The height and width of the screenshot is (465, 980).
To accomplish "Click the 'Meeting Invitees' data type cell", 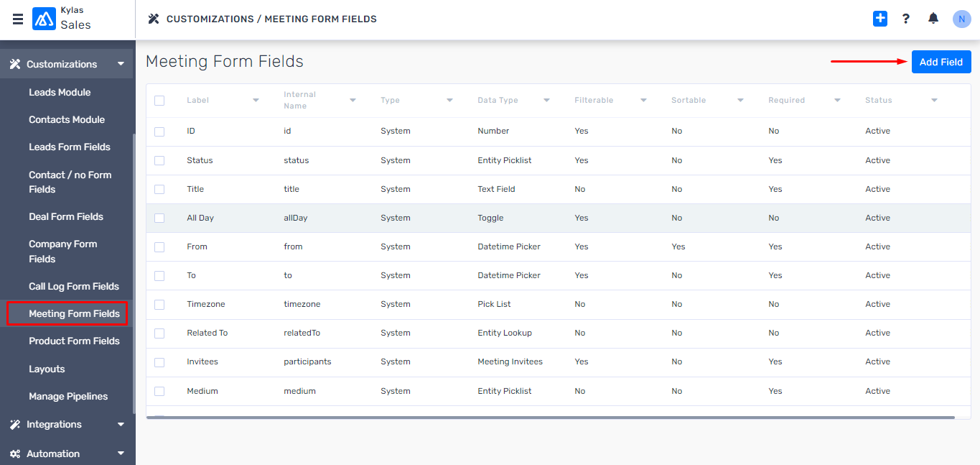I will click(510, 362).
